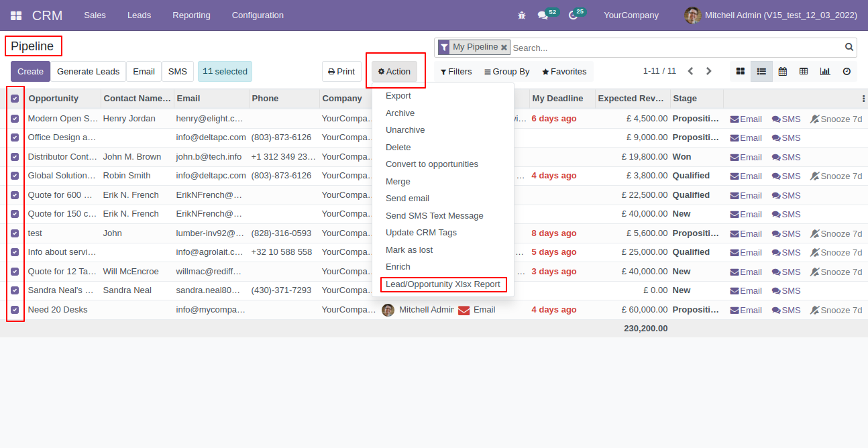The image size is (868, 448).
Task: Open the Reporting menu
Action: 191,15
